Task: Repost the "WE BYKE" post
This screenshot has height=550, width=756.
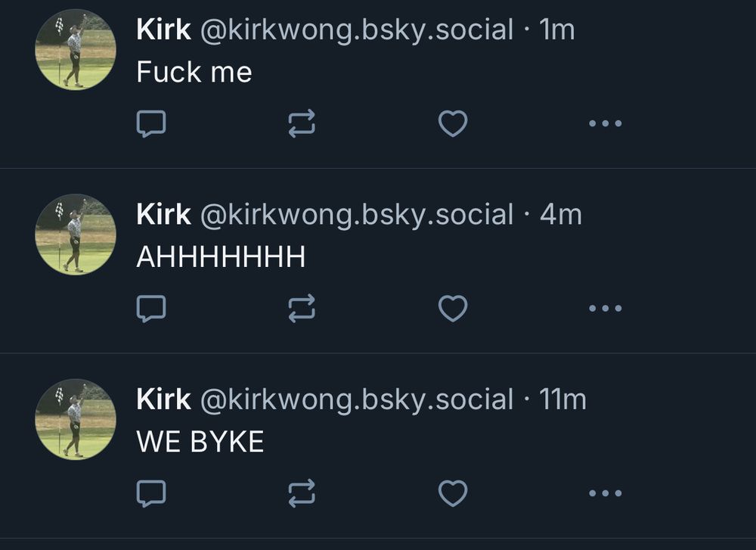Action: click(x=302, y=493)
